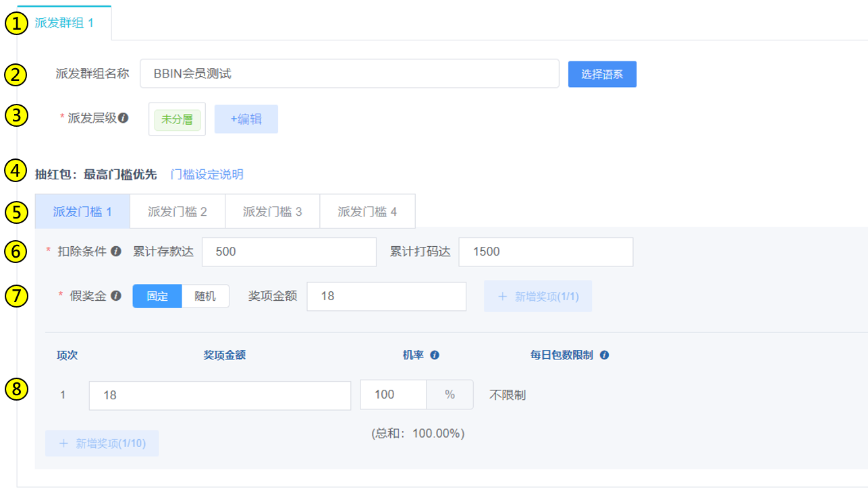Click the 机率 percentage field showing 100

tap(393, 395)
